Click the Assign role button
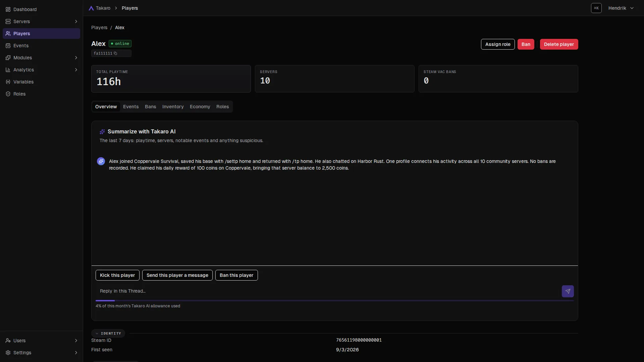This screenshot has width=644, height=362. click(498, 44)
